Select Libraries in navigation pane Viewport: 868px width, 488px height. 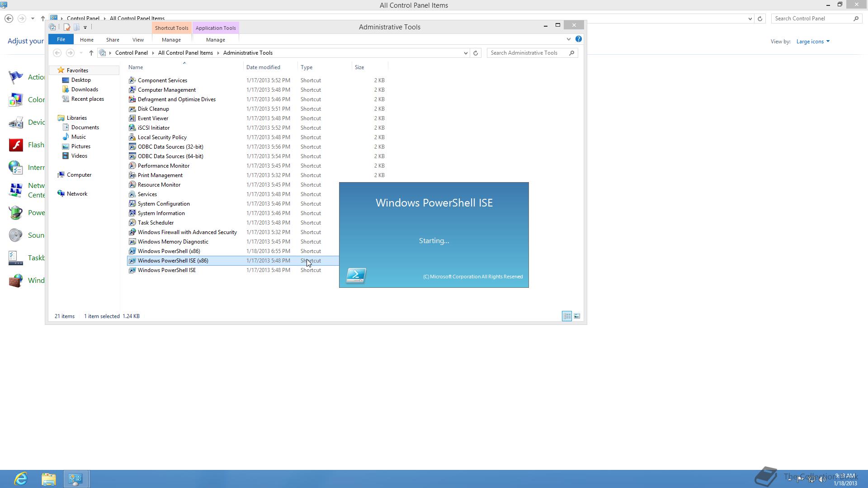76,118
